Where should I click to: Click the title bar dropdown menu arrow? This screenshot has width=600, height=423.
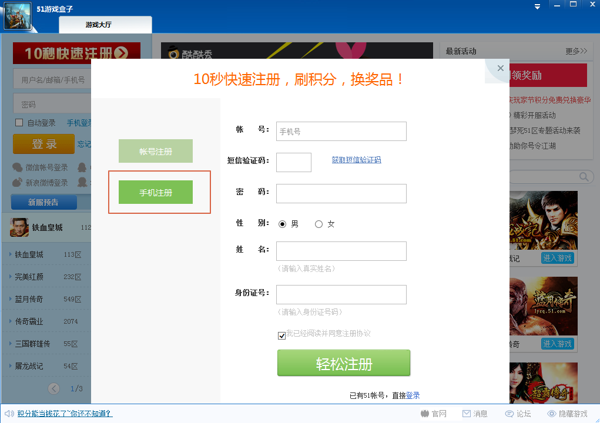click(537, 8)
